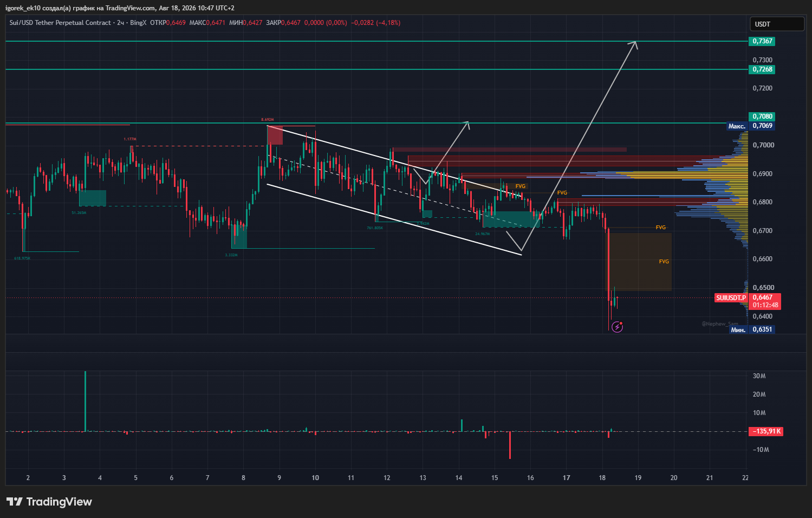Click the Sui/USD Tether Perpetual Contract title
Viewport: 812px width, 518px height.
coord(60,23)
